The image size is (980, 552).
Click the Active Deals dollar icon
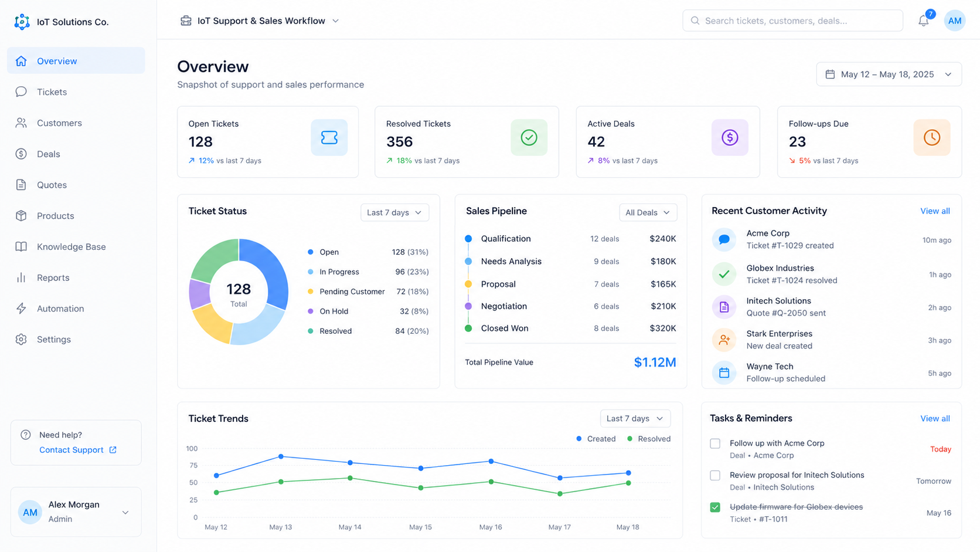(730, 137)
